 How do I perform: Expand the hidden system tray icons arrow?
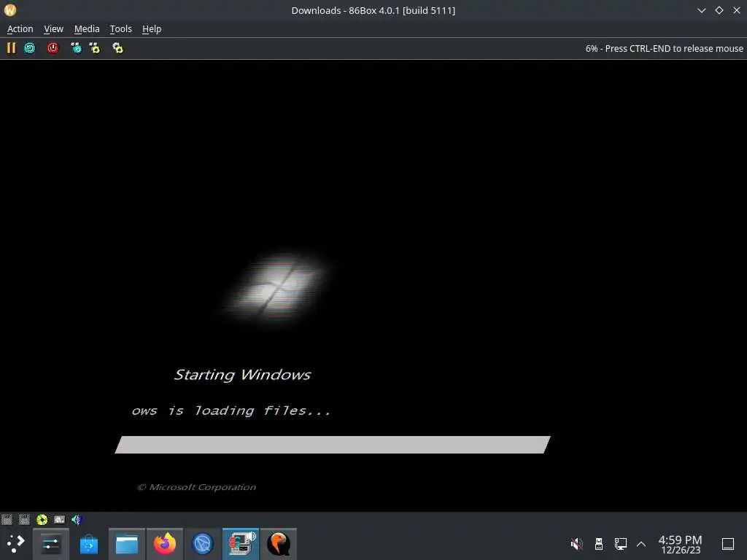coord(641,543)
